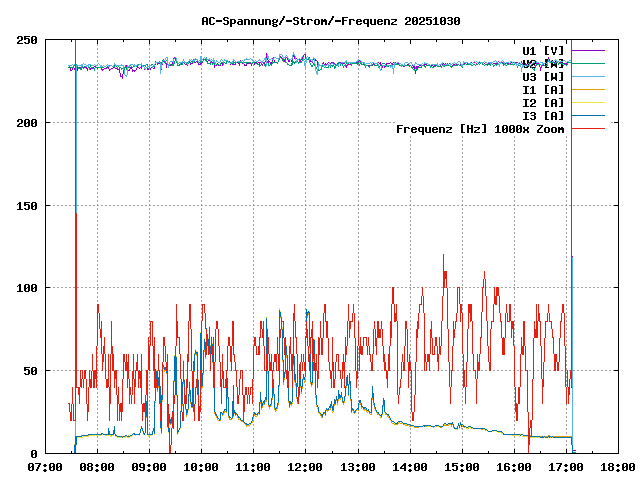Select the U1 [V] legend label
Screen dimensions: 640x480
[543, 50]
